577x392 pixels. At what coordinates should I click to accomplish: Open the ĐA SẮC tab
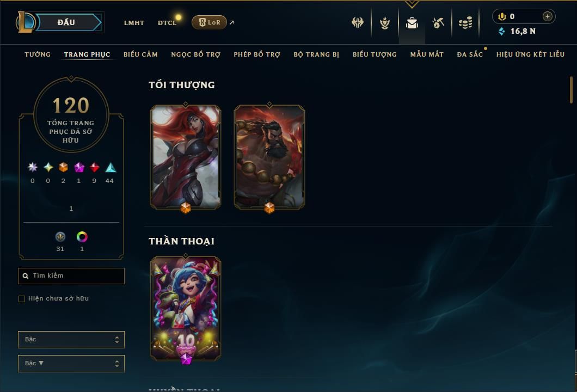point(470,54)
